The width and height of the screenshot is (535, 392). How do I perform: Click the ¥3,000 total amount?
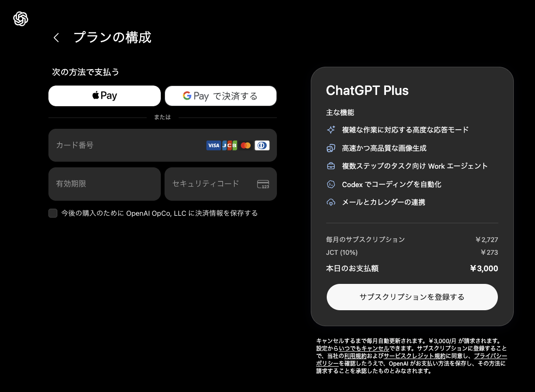tap(484, 268)
